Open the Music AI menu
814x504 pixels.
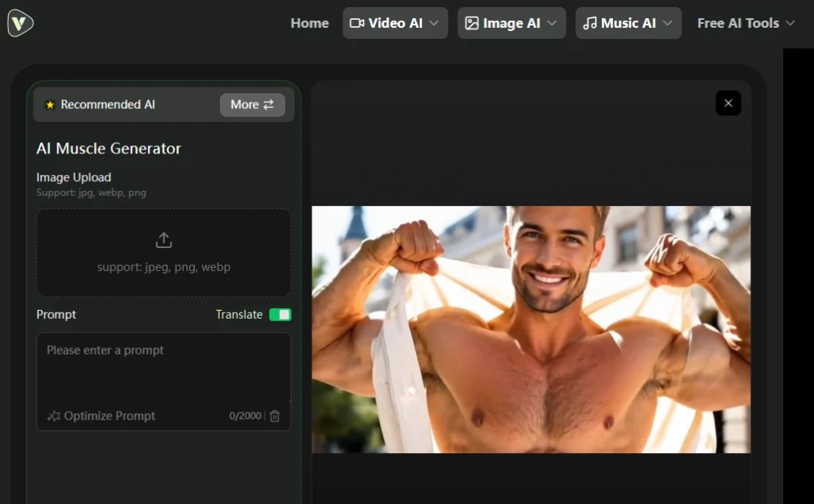628,23
